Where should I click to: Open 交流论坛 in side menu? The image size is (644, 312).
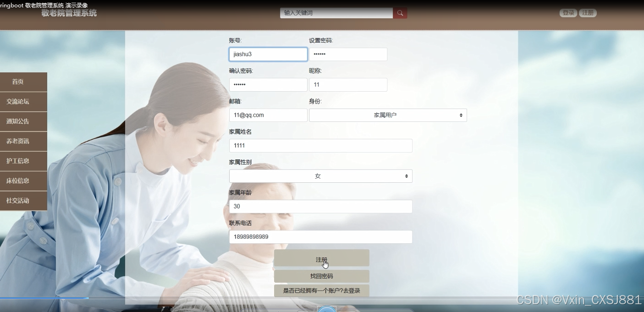[x=23, y=102]
